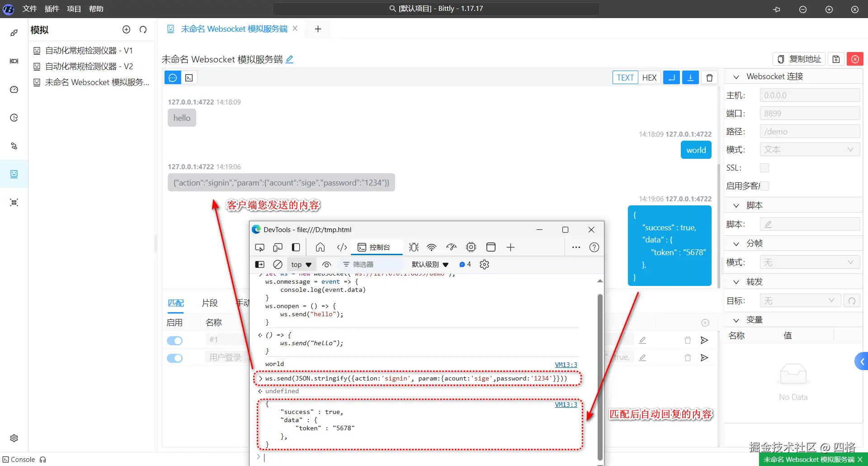Toggle the #1 match rule switch

(175, 341)
